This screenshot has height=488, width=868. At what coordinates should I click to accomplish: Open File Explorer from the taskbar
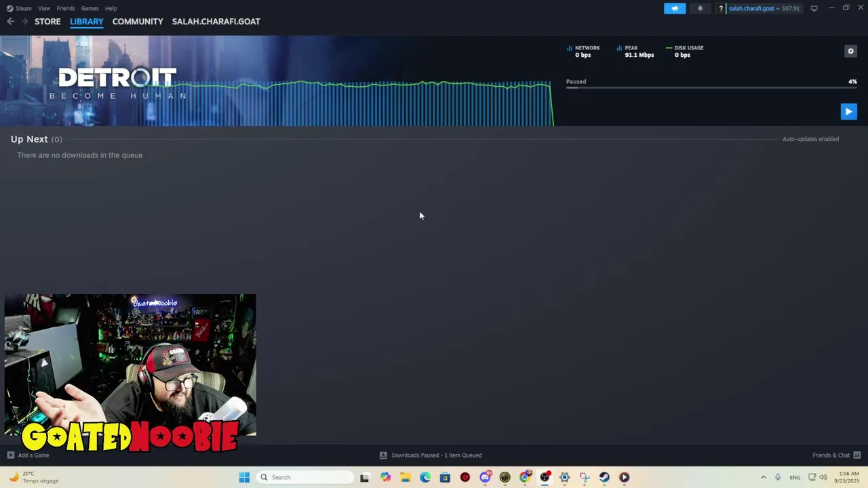click(406, 477)
